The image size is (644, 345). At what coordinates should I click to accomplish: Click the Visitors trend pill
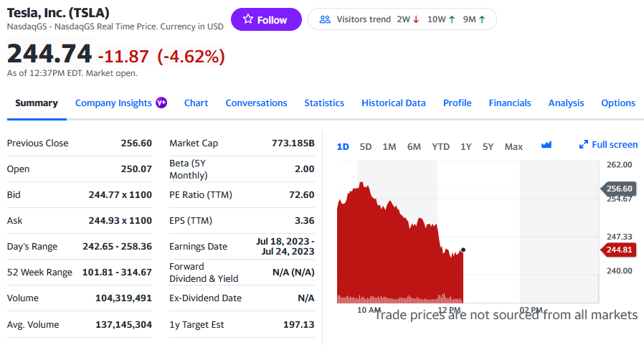pos(402,19)
